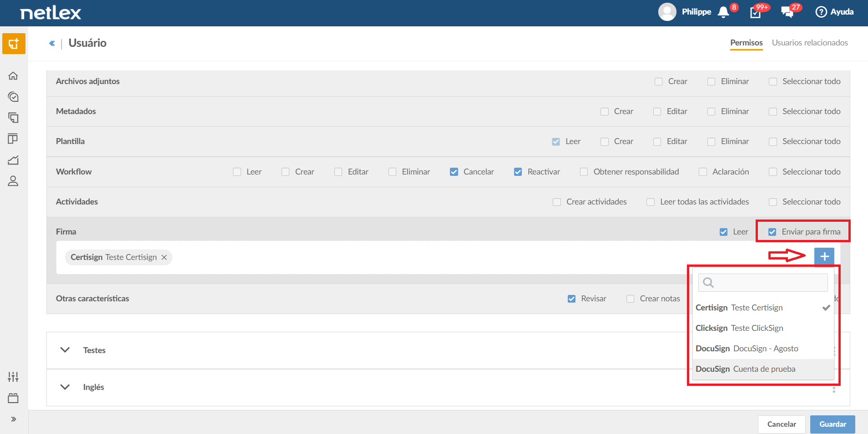Uncheck Reactivar for Workflow
This screenshot has width=868, height=434.
tap(518, 172)
